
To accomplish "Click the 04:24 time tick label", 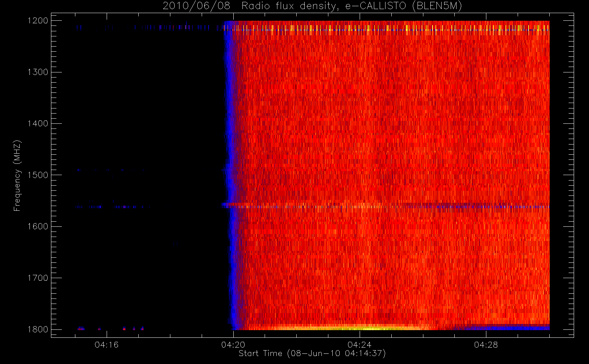I will pyautogui.click(x=360, y=345).
